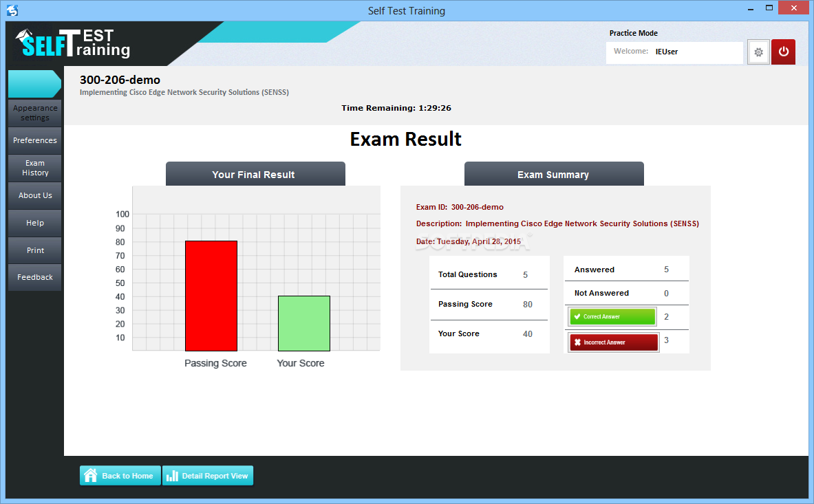Screen dimensions: 814x504
Task: Click the Date: Tuesday, April 28, 2015 line
Action: (x=469, y=241)
